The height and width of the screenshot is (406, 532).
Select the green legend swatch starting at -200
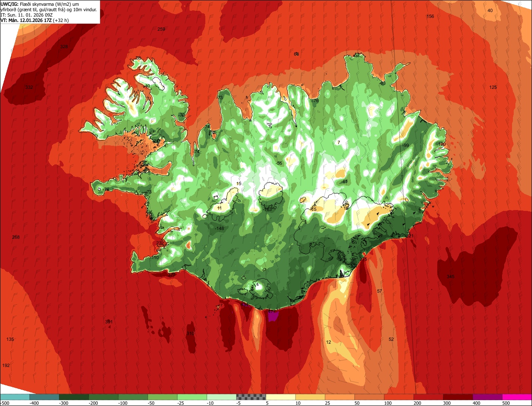103,397
